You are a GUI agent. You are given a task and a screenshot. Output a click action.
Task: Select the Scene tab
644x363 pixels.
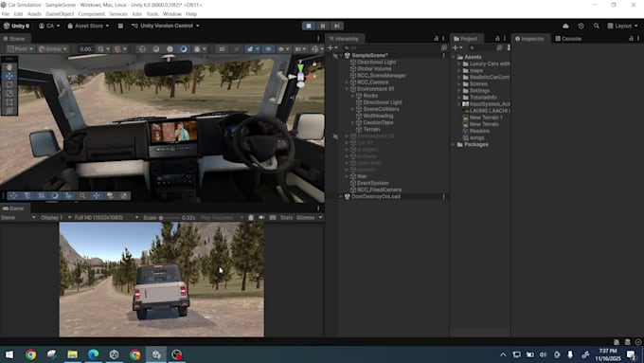(x=14, y=39)
